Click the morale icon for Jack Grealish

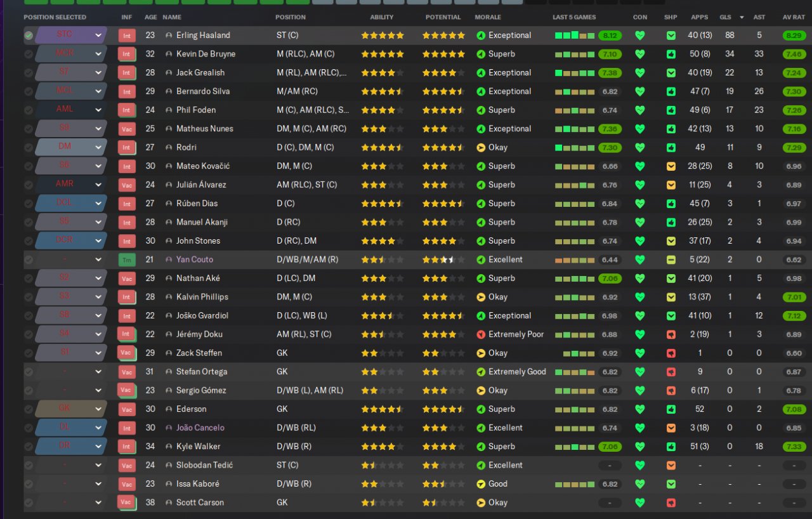point(481,73)
